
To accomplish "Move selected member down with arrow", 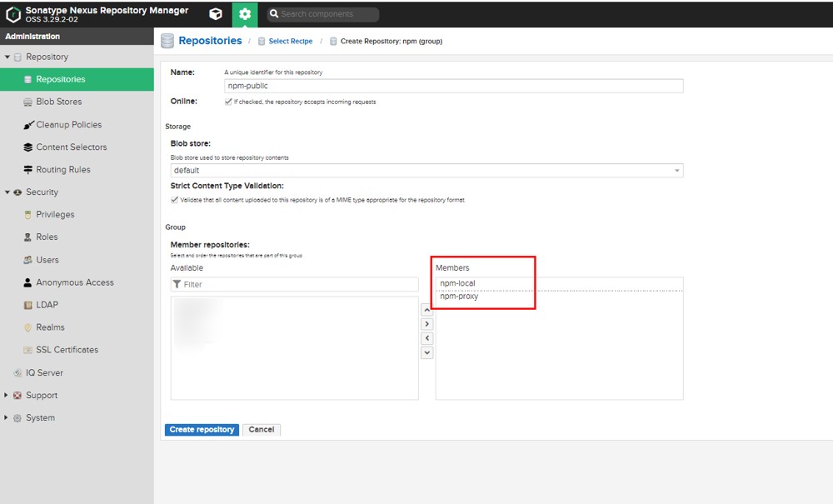I will [x=426, y=352].
